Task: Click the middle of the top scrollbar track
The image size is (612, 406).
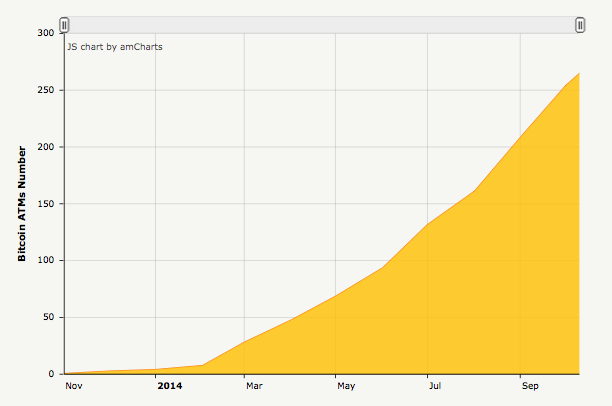Action: tap(322, 25)
